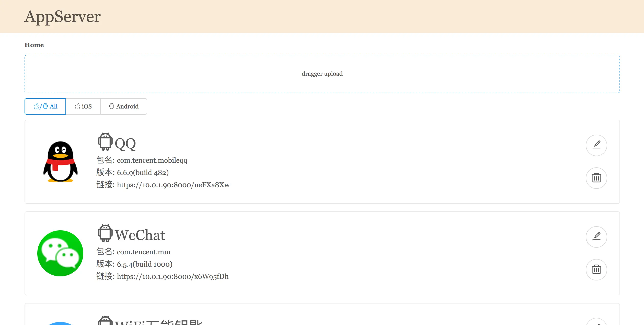The image size is (644, 325).
Task: Click the green WeChat app logo
Action: click(60, 253)
